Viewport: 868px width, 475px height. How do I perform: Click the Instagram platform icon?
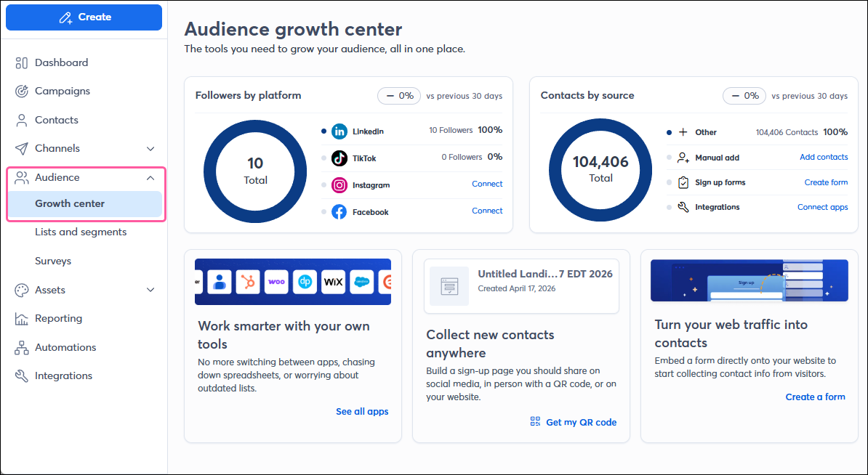339,185
